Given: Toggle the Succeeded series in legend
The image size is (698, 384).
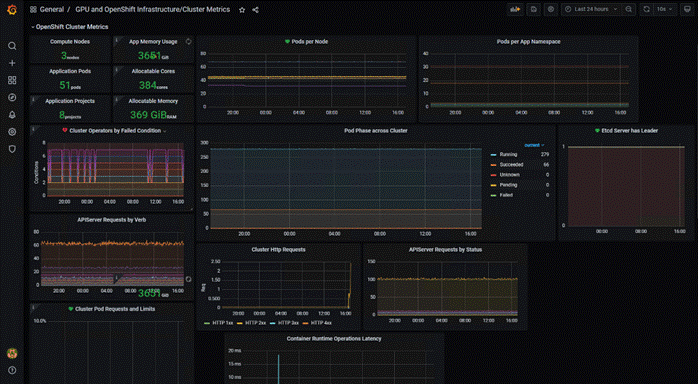Looking at the screenshot, I should point(511,165).
